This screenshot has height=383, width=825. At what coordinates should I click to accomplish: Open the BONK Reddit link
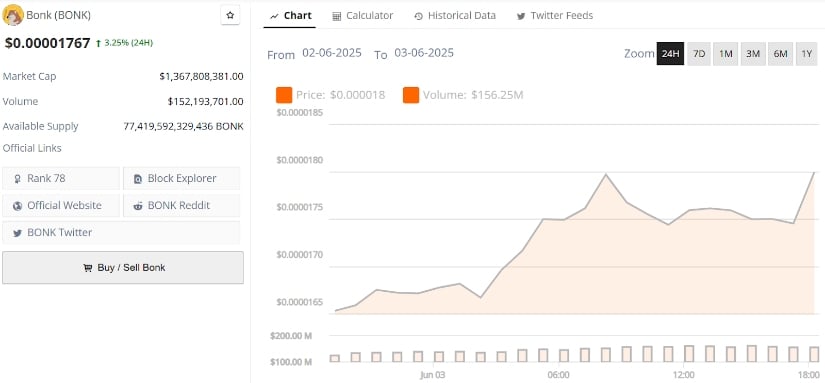[182, 206]
